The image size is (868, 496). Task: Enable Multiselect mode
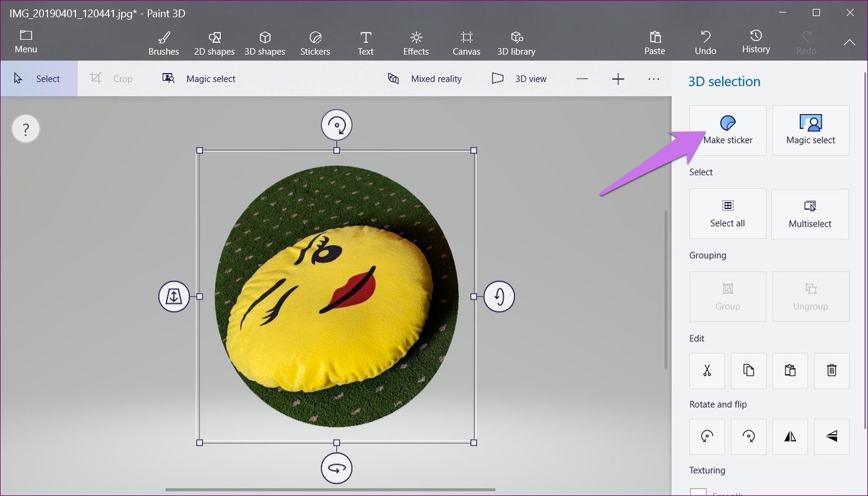[810, 214]
